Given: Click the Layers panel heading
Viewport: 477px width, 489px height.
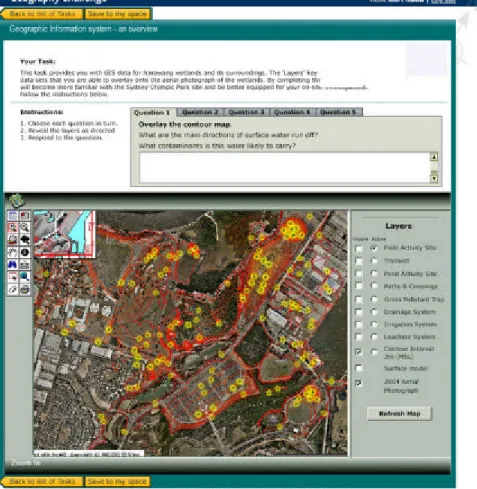Looking at the screenshot, I should coord(398,226).
